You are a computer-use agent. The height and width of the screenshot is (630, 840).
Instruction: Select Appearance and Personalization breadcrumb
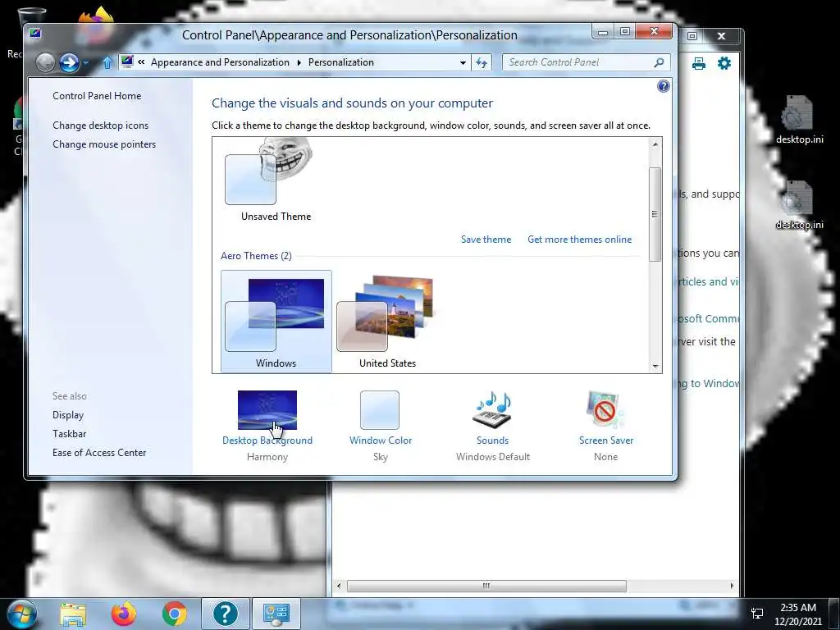pos(220,62)
